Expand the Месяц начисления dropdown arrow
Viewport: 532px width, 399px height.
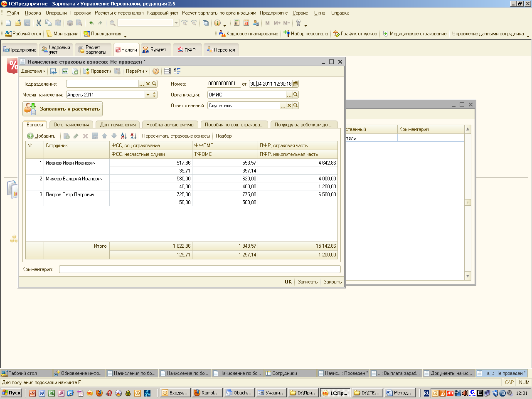pos(148,95)
